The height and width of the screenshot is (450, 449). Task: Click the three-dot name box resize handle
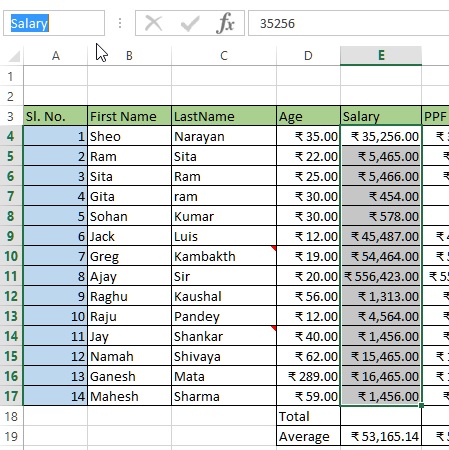point(120,23)
